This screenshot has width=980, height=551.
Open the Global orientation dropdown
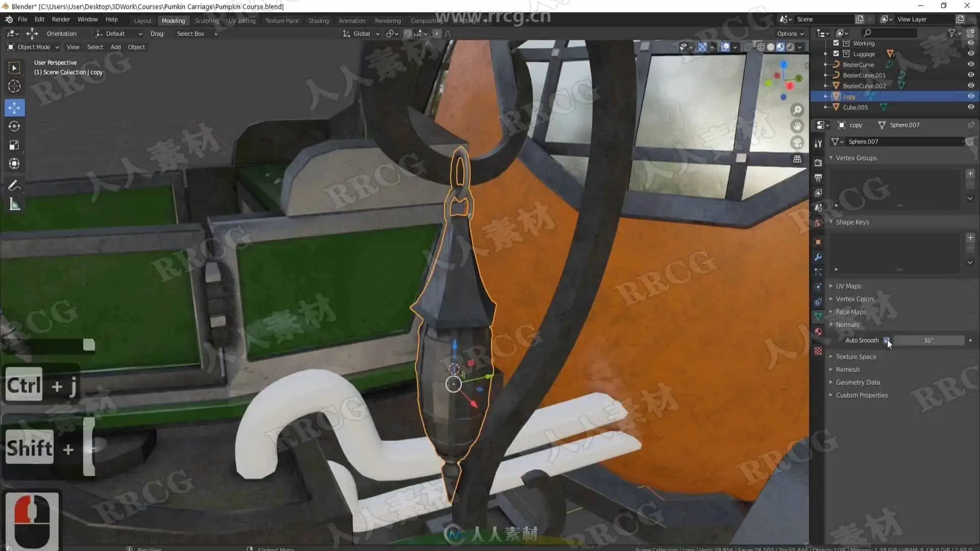coord(361,34)
